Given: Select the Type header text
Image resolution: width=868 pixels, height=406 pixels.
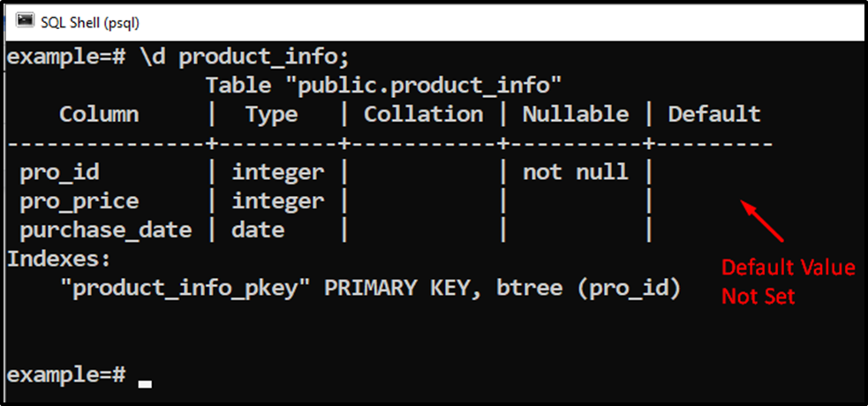Looking at the screenshot, I should [272, 115].
